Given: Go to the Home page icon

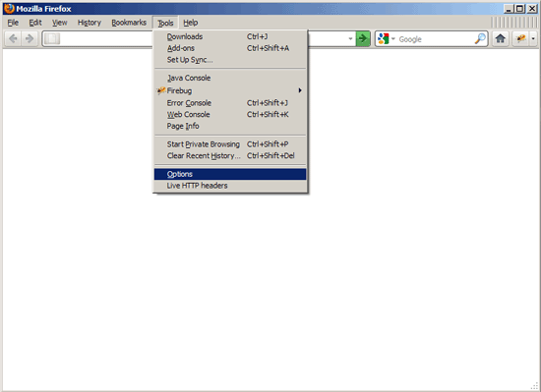Looking at the screenshot, I should tap(501, 38).
